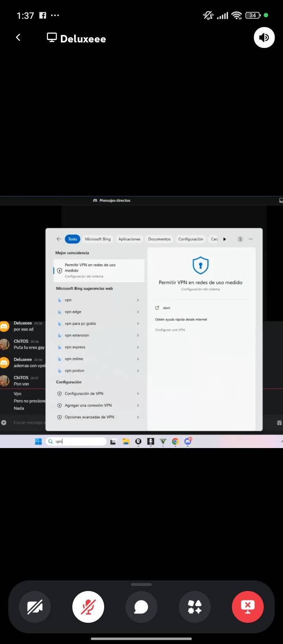Open the call chat bubble
283x644 pixels.
(141, 607)
